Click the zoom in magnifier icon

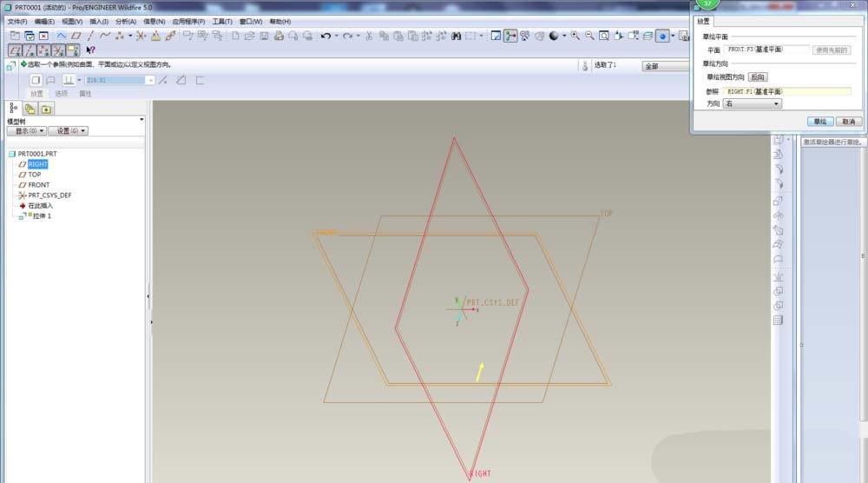click(576, 36)
